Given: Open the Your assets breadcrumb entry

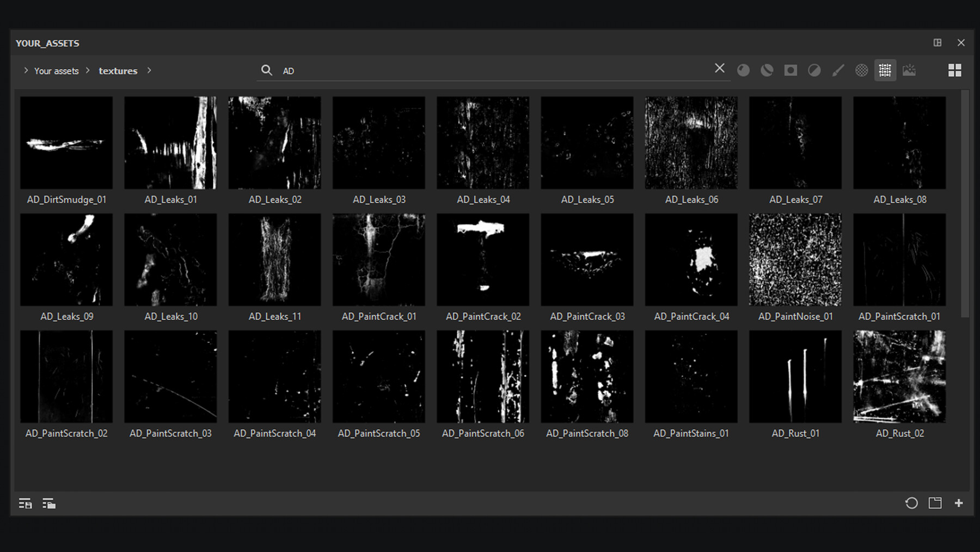Looking at the screenshot, I should click(56, 70).
